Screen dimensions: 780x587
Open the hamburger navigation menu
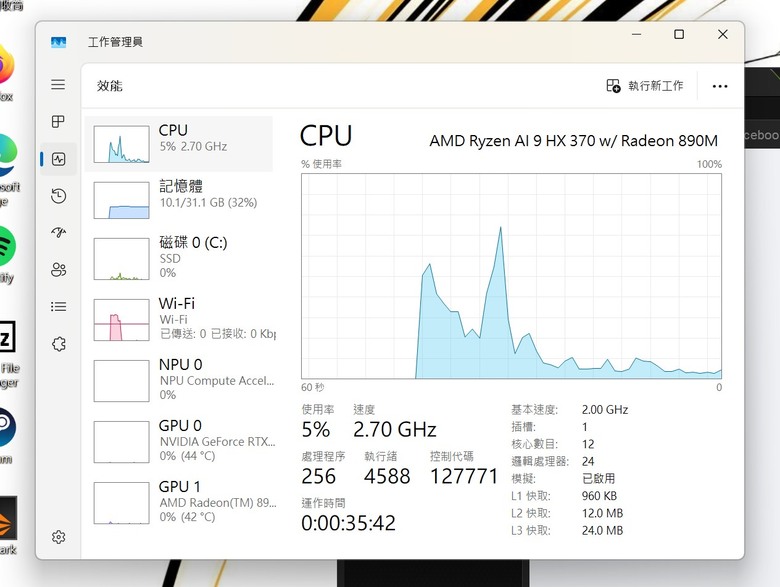(58, 85)
